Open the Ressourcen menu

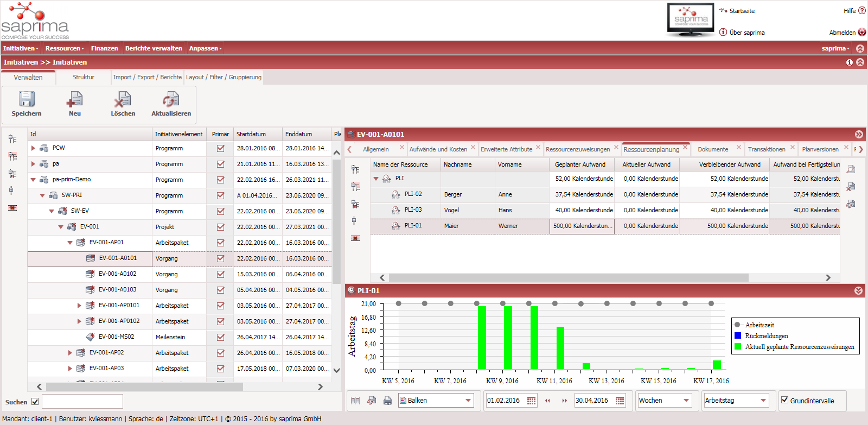click(x=65, y=48)
